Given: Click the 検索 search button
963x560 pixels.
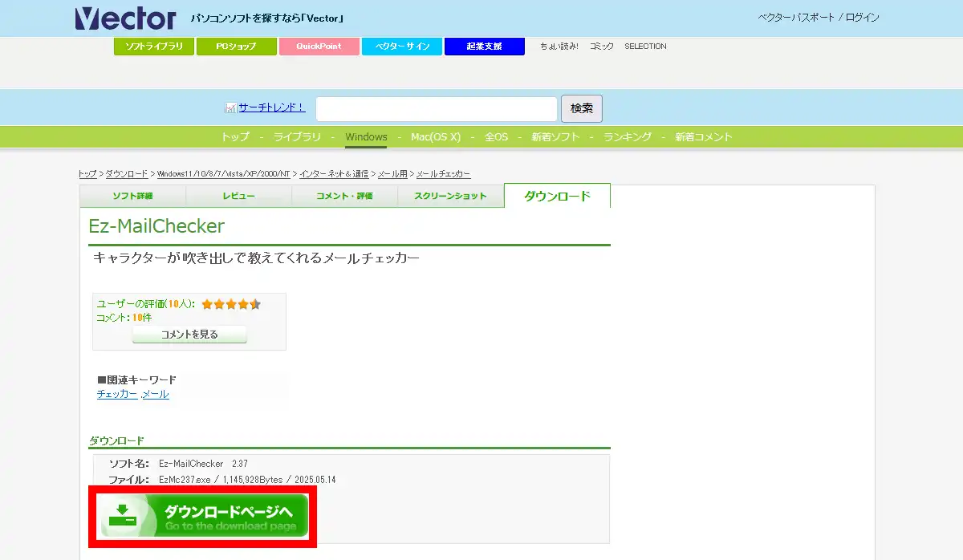Looking at the screenshot, I should 582,109.
